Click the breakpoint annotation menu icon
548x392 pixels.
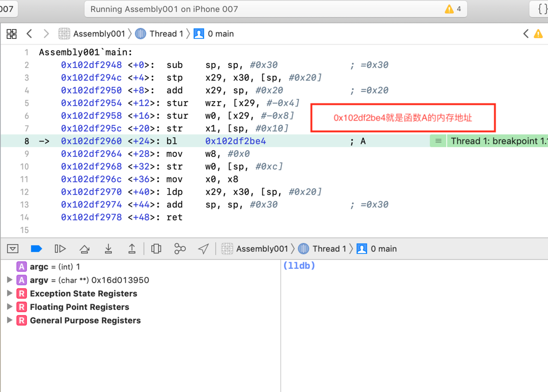438,141
